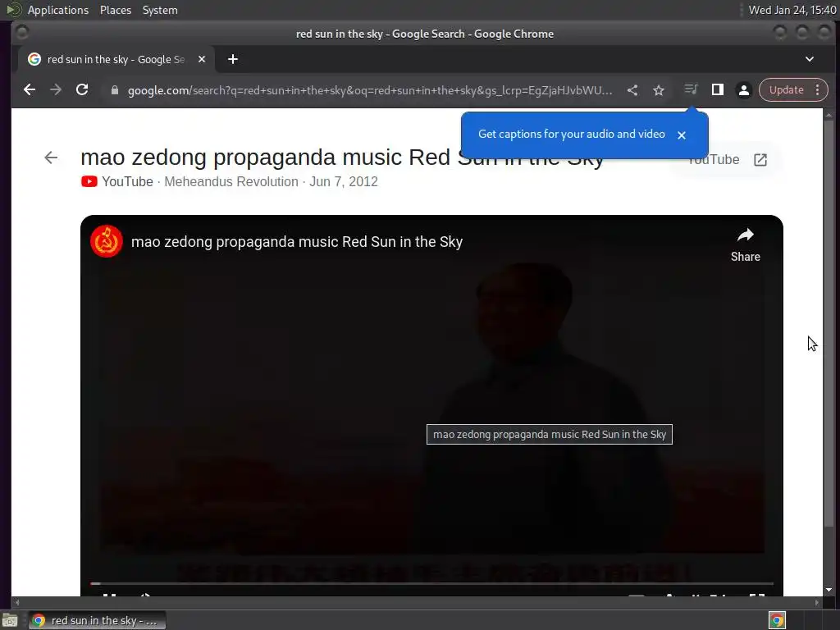Select the Chrome taskbar window button

point(97,620)
